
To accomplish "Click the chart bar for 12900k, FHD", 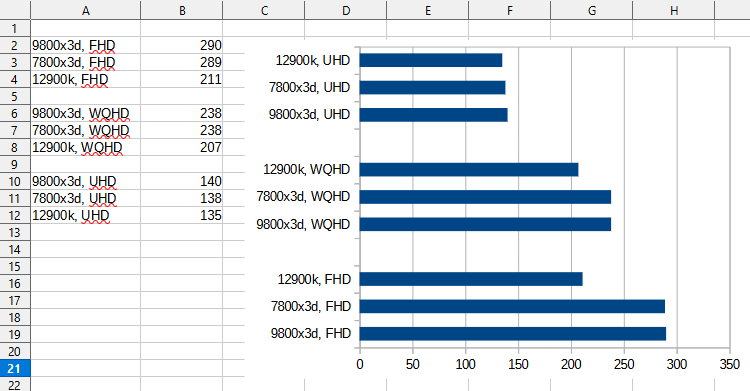I will (471, 279).
